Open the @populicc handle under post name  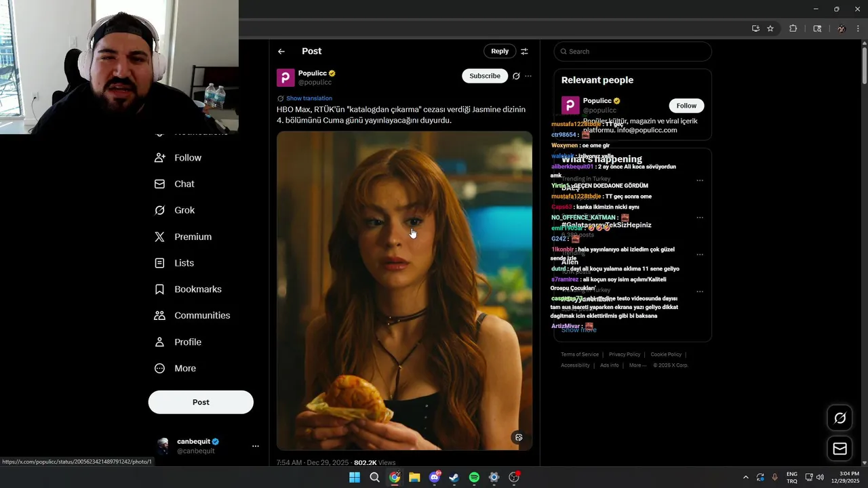[x=315, y=83]
